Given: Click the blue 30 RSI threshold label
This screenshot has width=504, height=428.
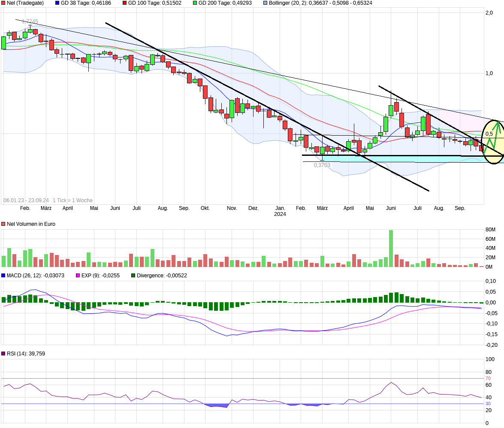Looking at the screenshot, I should coord(488,404).
